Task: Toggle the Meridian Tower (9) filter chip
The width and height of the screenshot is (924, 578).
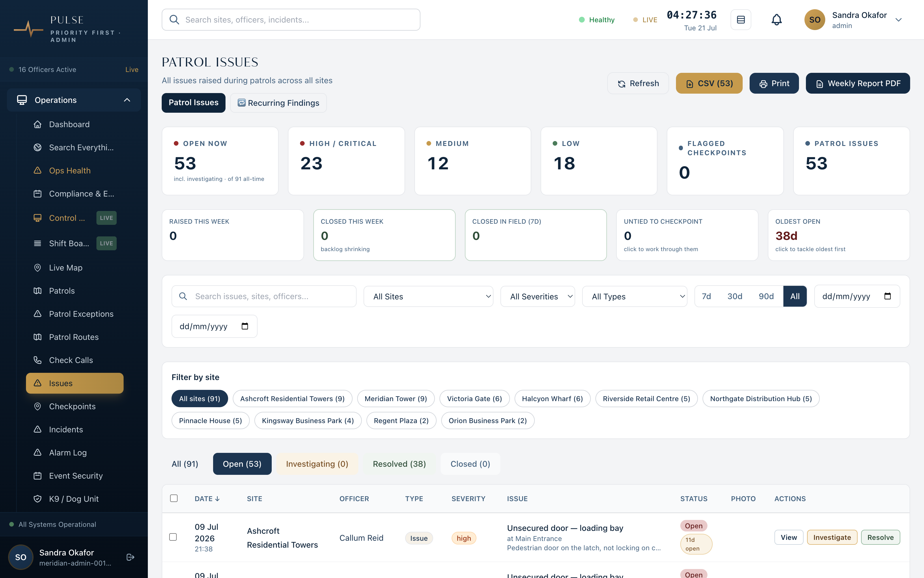Action: coord(396,399)
